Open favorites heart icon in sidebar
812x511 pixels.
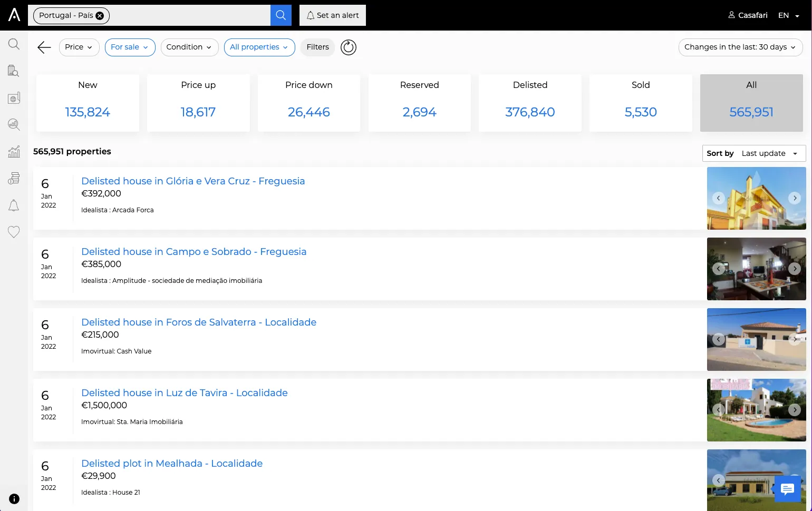14,232
